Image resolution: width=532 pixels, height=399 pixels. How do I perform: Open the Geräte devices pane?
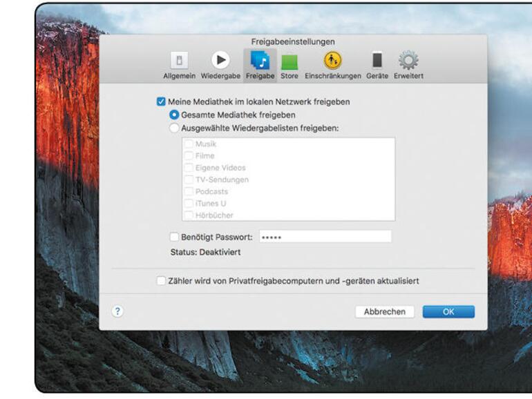(x=377, y=66)
